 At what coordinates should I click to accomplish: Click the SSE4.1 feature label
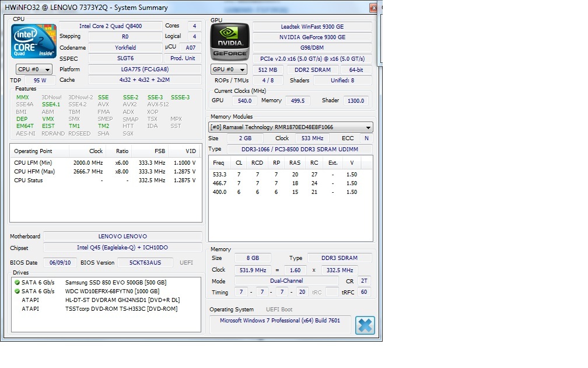pyautogui.click(x=51, y=105)
